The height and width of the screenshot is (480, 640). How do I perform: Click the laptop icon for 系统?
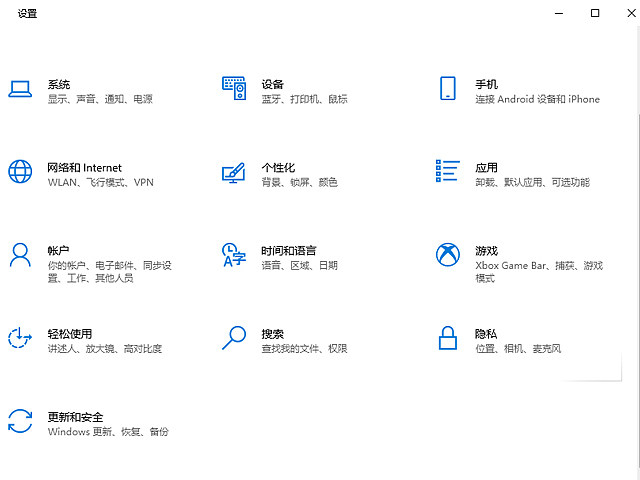pyautogui.click(x=20, y=89)
